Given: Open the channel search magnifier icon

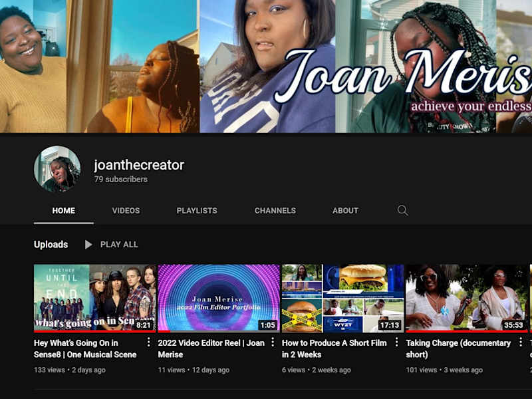Looking at the screenshot, I should point(402,210).
